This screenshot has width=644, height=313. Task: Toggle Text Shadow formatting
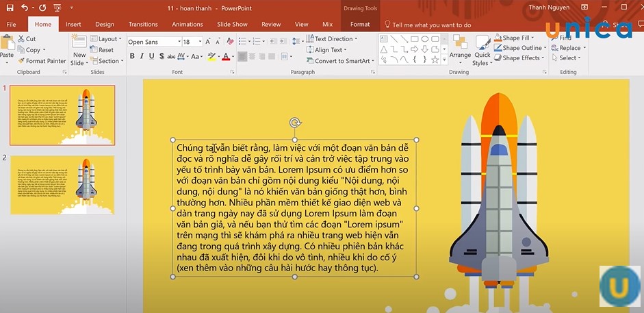[x=162, y=56]
